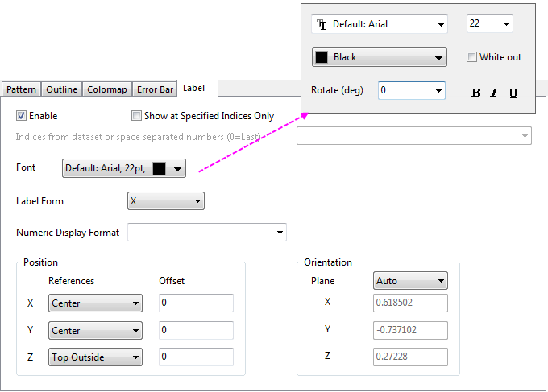
Task: Open the Error Bar tab
Action: [x=155, y=89]
